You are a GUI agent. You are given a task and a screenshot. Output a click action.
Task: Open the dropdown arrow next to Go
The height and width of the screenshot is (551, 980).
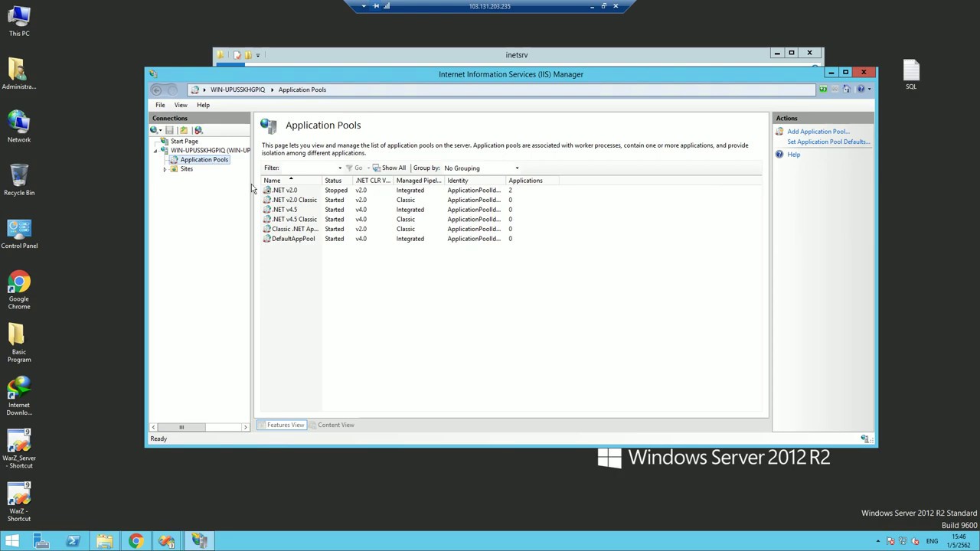368,168
